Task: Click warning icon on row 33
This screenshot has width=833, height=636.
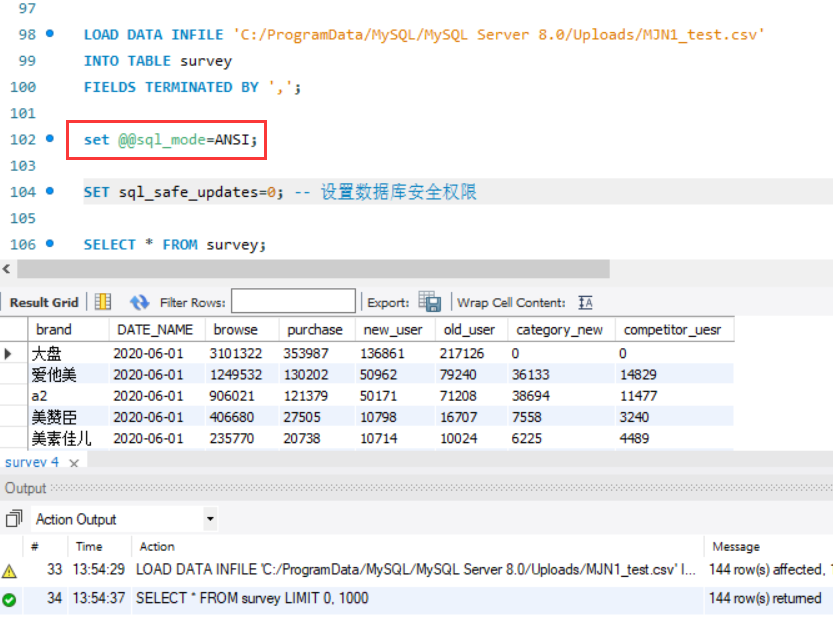Action: pos(9,571)
